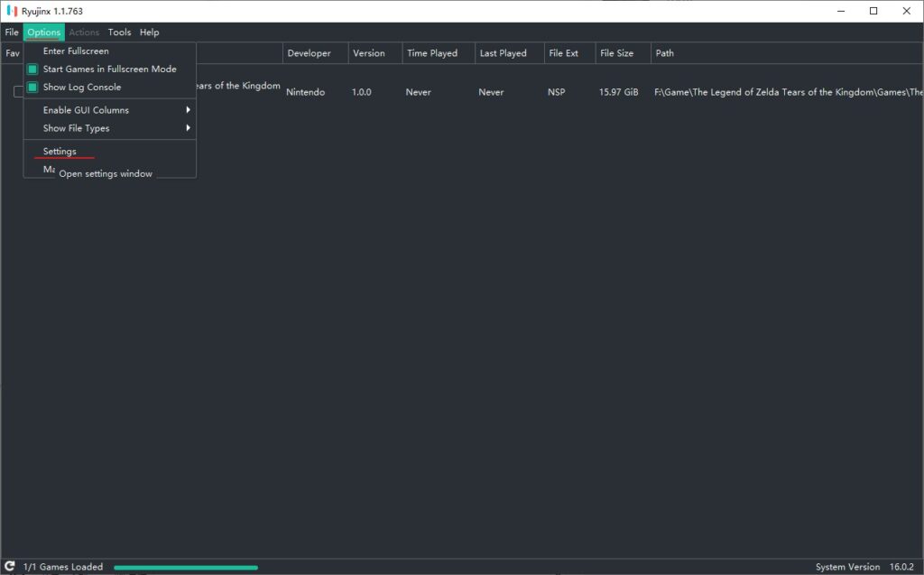Open the Help menu
Viewport: 924px width, 575px height.
(x=149, y=32)
